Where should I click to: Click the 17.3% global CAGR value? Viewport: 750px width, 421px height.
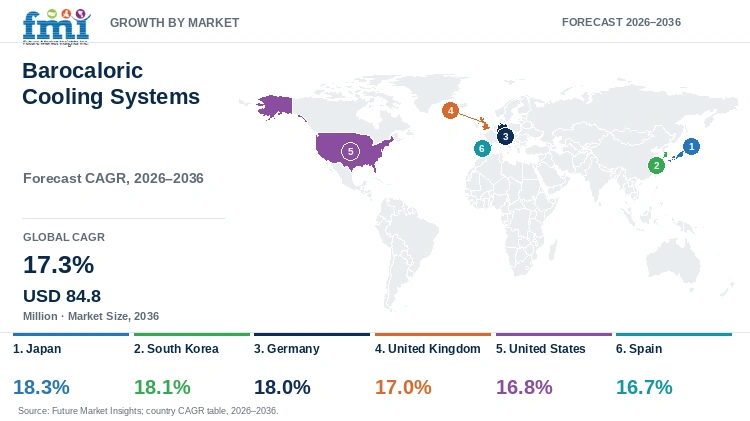coord(58,265)
